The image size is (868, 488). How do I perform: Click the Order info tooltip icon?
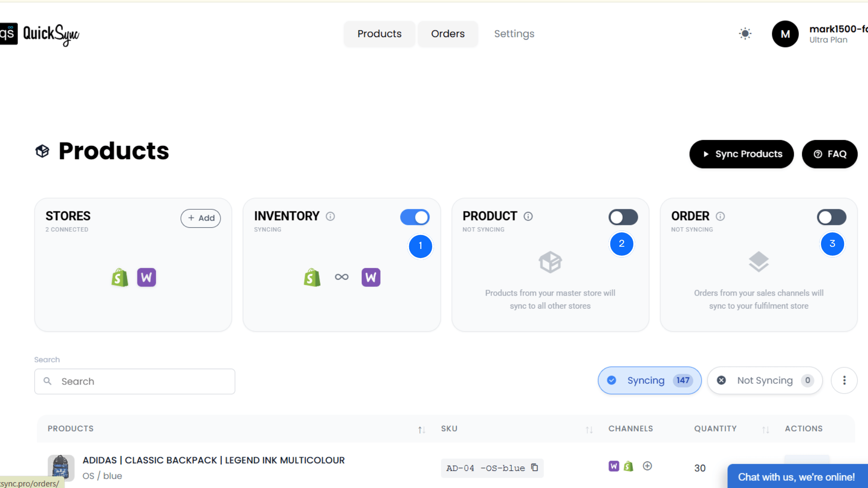720,216
